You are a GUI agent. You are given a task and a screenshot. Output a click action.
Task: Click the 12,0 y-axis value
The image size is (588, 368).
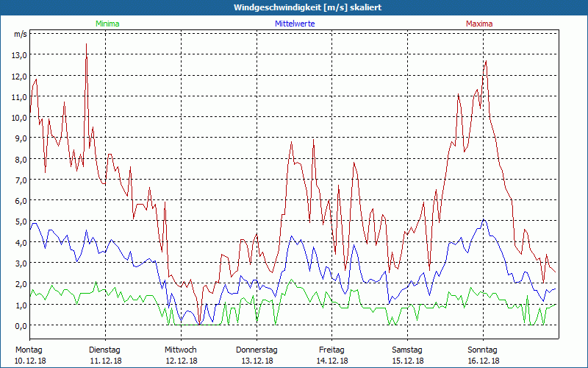pos(19,76)
